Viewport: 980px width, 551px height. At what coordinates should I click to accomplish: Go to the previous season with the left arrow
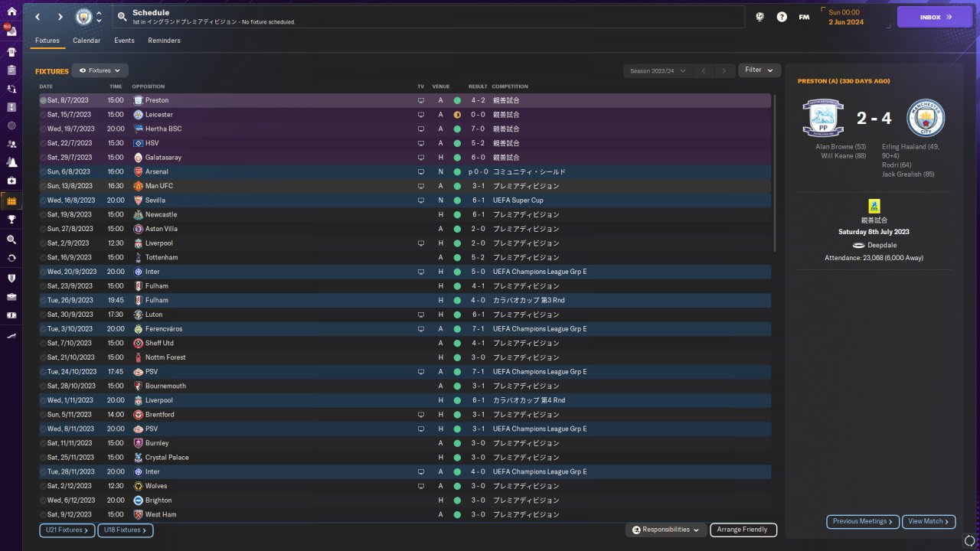tap(704, 70)
